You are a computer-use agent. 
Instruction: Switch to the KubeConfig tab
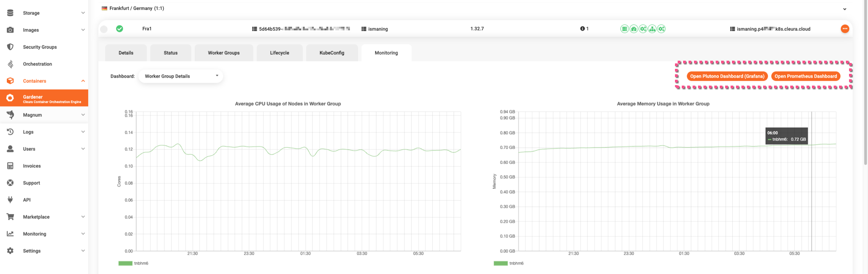pyautogui.click(x=332, y=53)
